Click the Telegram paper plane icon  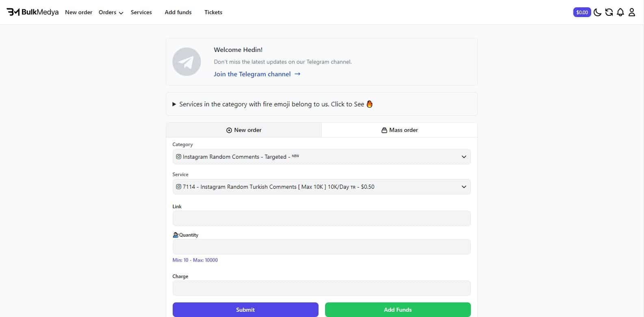(x=186, y=62)
